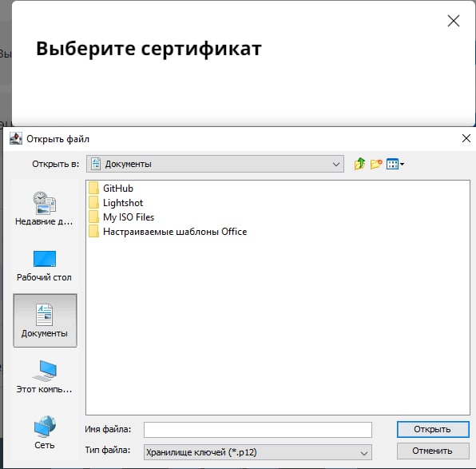476x469 pixels.
Task: Close the Выберите сертификат window
Action: point(454,21)
